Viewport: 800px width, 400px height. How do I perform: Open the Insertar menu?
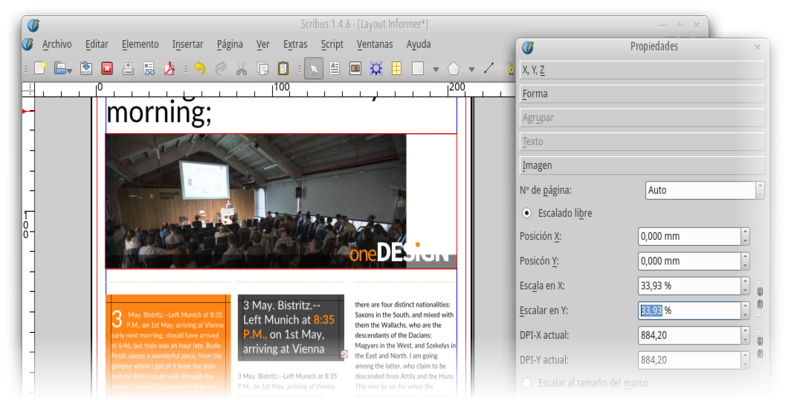(x=188, y=44)
